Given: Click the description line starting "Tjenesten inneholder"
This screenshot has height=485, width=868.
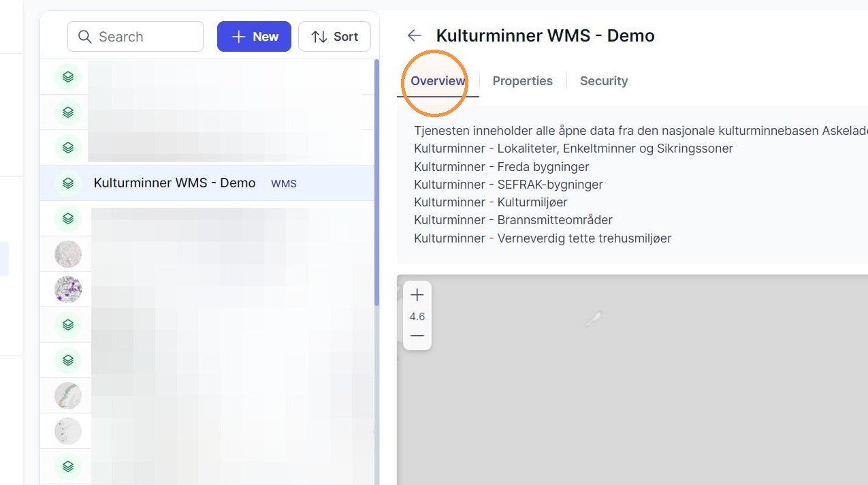Looking at the screenshot, I should (x=641, y=131).
